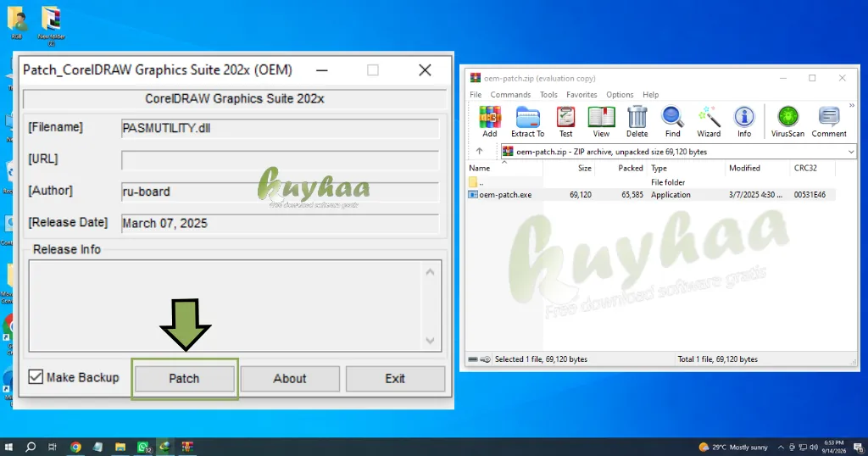
Task: Open the WinRAR File menu
Action: click(476, 95)
